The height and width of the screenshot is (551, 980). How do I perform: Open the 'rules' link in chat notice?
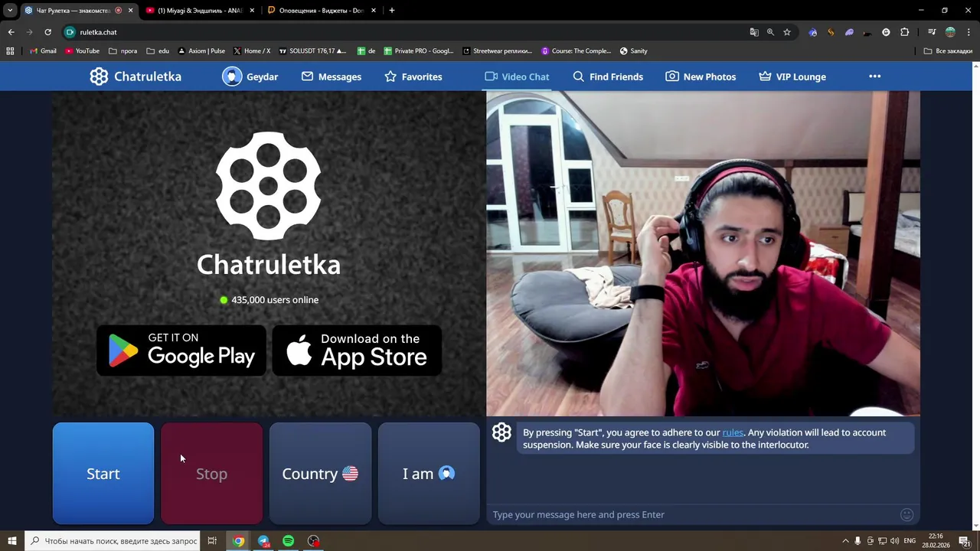[x=733, y=432]
